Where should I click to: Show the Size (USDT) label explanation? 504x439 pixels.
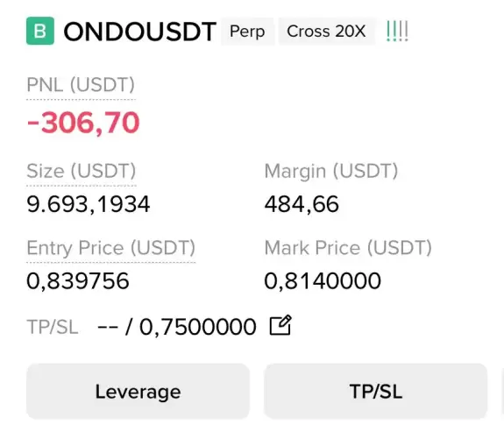[82, 171]
